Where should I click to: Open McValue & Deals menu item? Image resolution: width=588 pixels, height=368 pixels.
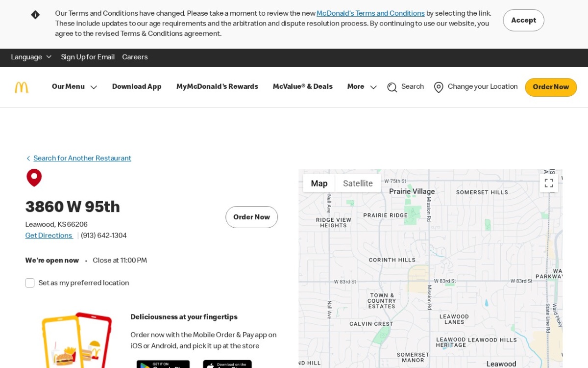click(303, 87)
